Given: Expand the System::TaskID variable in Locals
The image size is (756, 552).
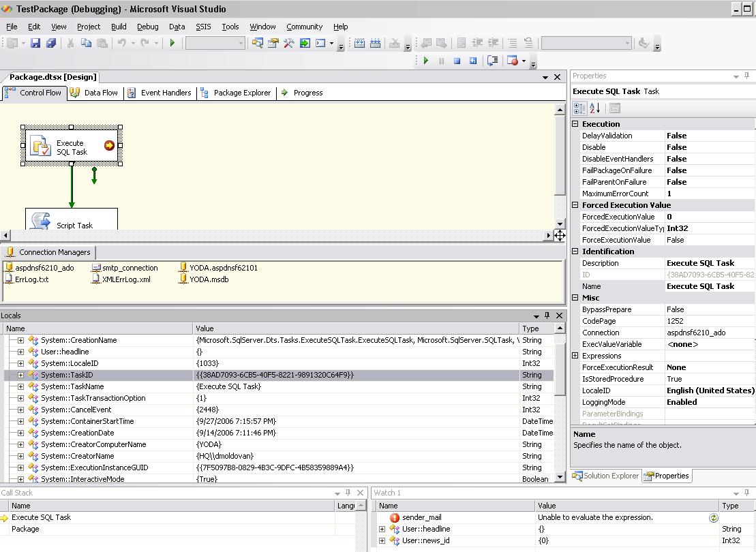Looking at the screenshot, I should 20,375.
